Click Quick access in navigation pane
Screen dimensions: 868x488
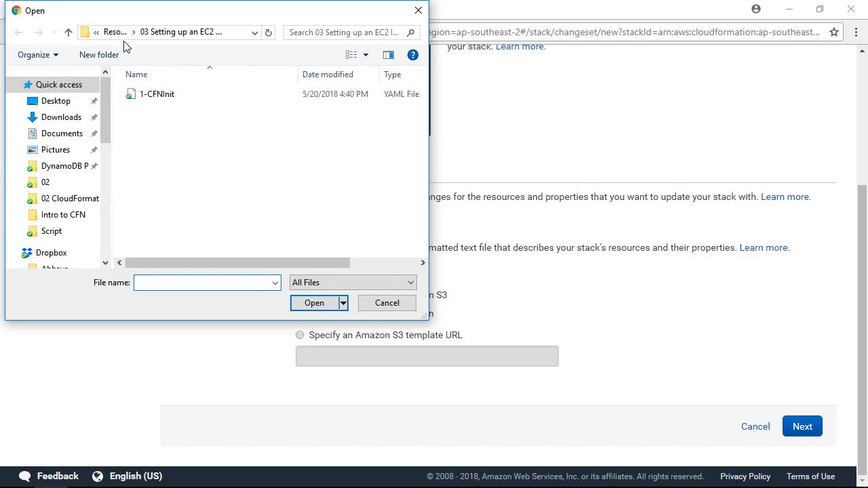pyautogui.click(x=59, y=85)
